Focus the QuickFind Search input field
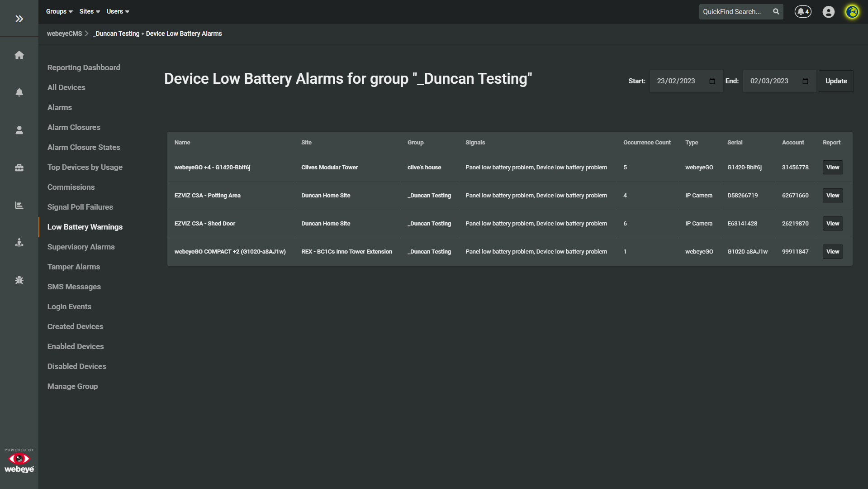Image resolution: width=868 pixels, height=489 pixels. pos(734,12)
